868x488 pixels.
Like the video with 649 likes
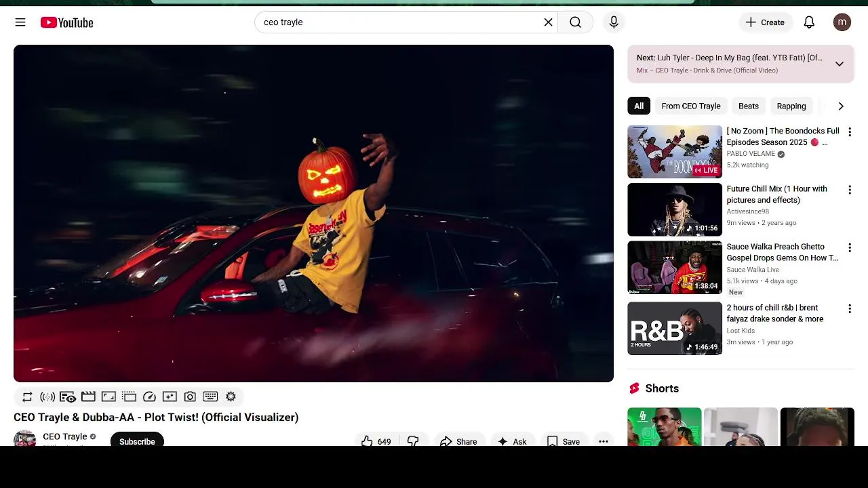(376, 441)
